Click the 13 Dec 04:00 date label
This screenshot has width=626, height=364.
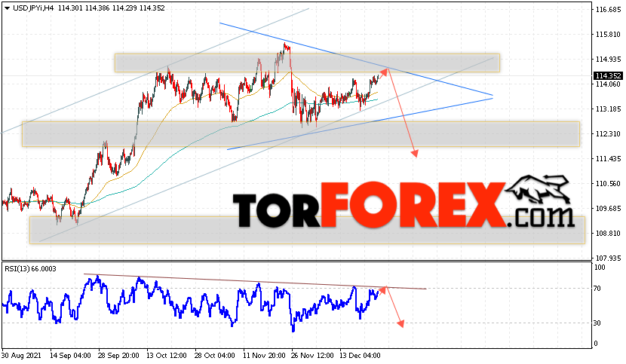click(360, 356)
